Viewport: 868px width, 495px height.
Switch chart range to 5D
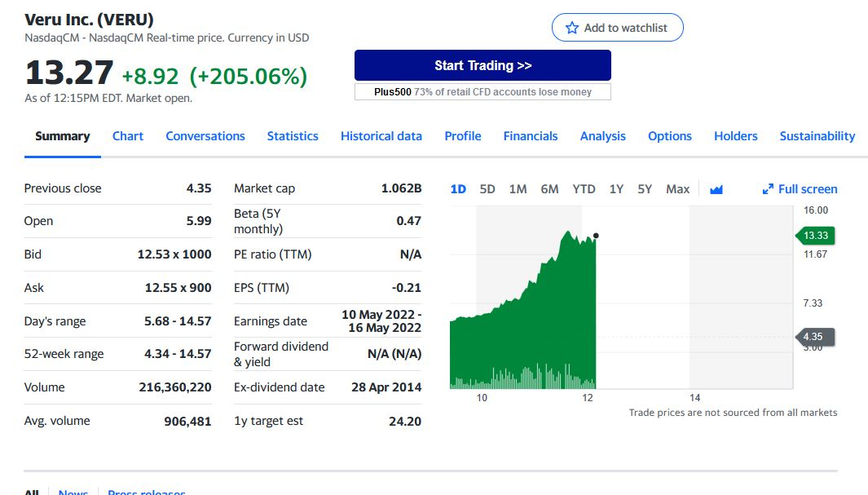(x=487, y=189)
